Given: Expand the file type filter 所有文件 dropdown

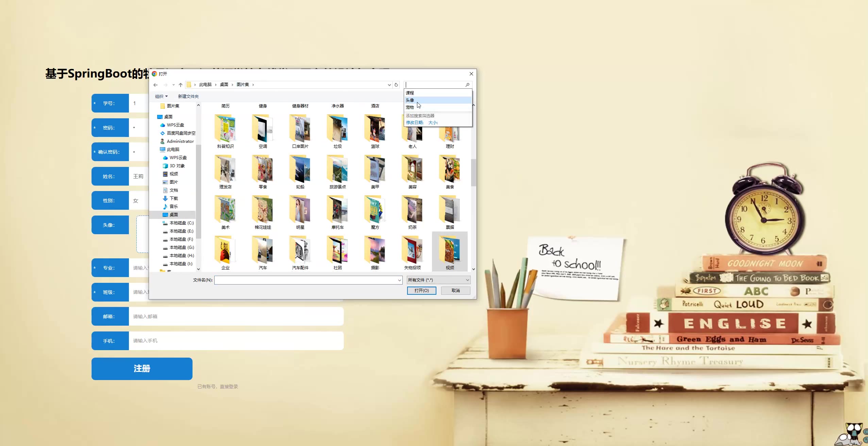Looking at the screenshot, I should [438, 280].
